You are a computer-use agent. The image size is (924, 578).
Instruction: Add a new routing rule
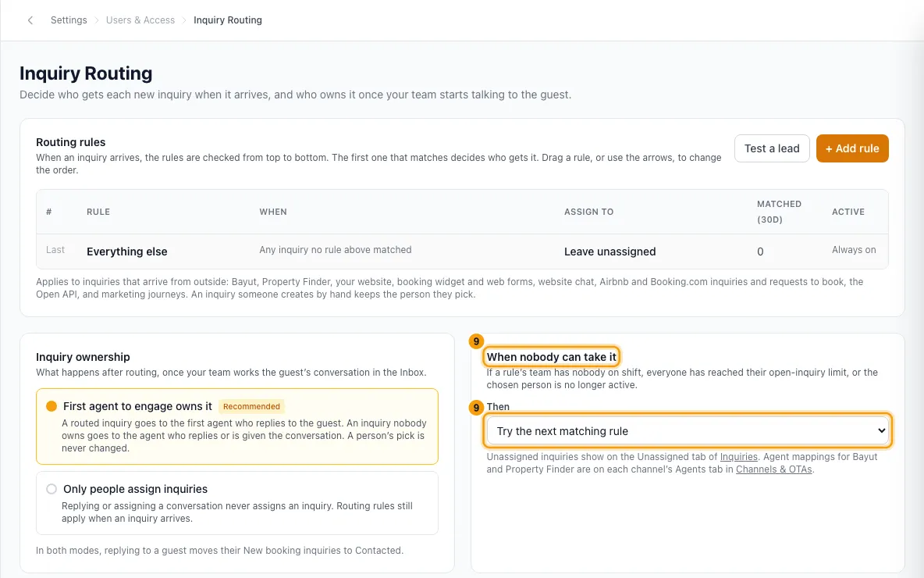(852, 148)
